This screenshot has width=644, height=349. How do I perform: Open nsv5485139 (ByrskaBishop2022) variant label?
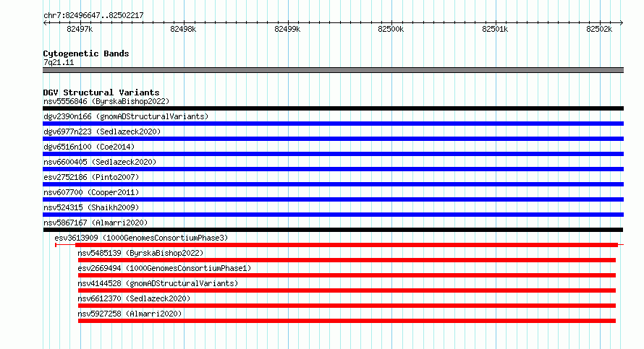tap(140, 253)
